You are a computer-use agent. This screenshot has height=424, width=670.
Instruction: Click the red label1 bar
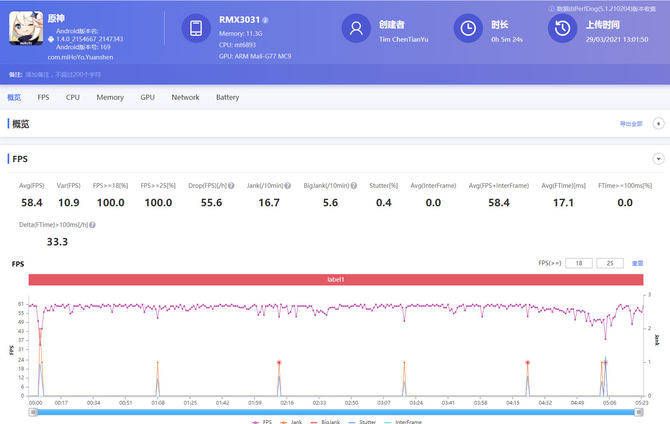336,280
